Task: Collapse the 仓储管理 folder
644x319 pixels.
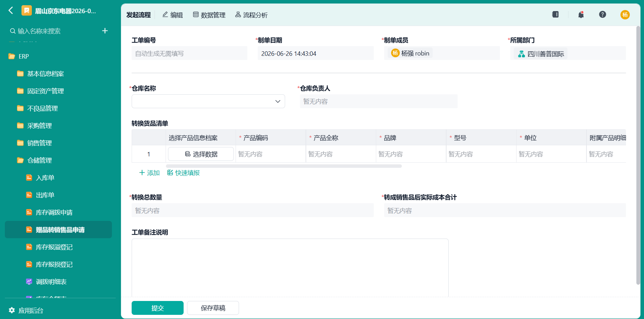Action: pos(58,160)
